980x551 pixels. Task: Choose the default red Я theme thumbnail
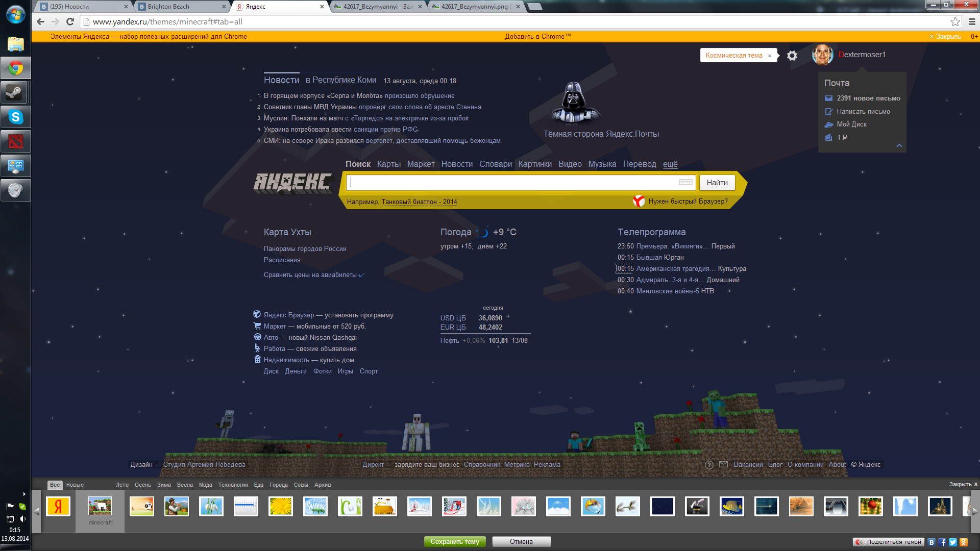pos(58,506)
